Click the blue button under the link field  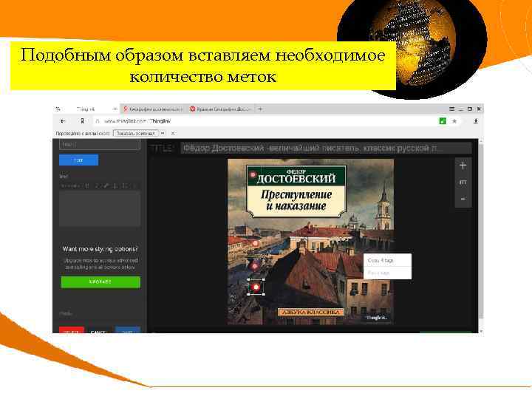(79, 160)
